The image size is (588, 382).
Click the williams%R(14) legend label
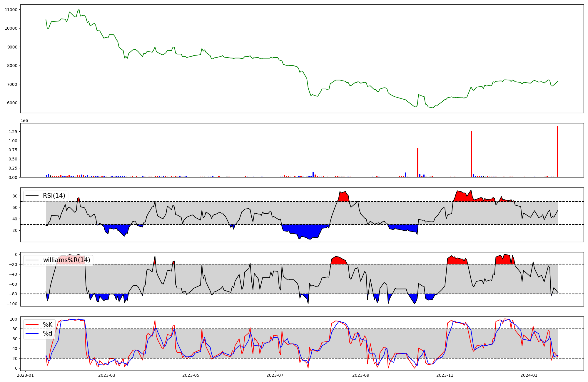point(67,260)
